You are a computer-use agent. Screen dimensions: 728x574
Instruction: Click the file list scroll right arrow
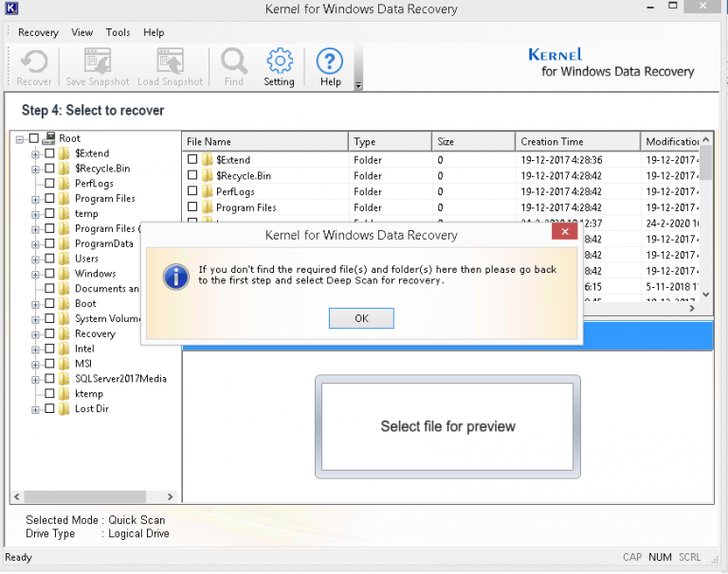click(x=692, y=308)
